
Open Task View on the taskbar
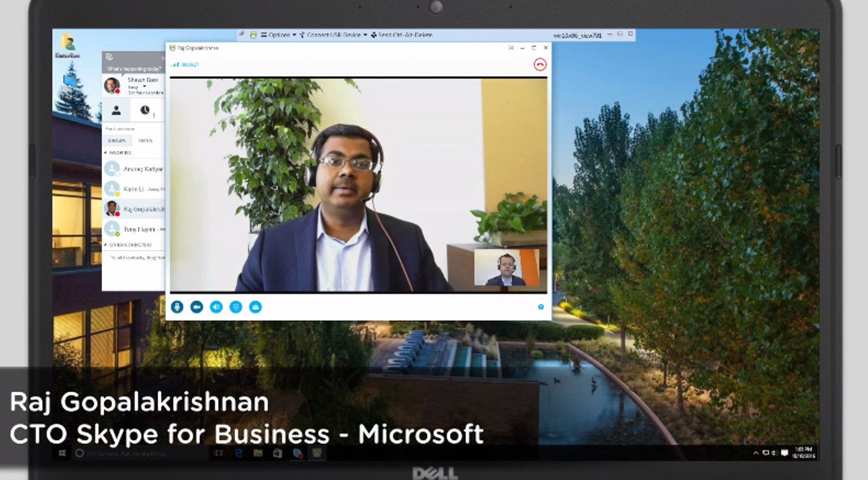click(x=218, y=453)
